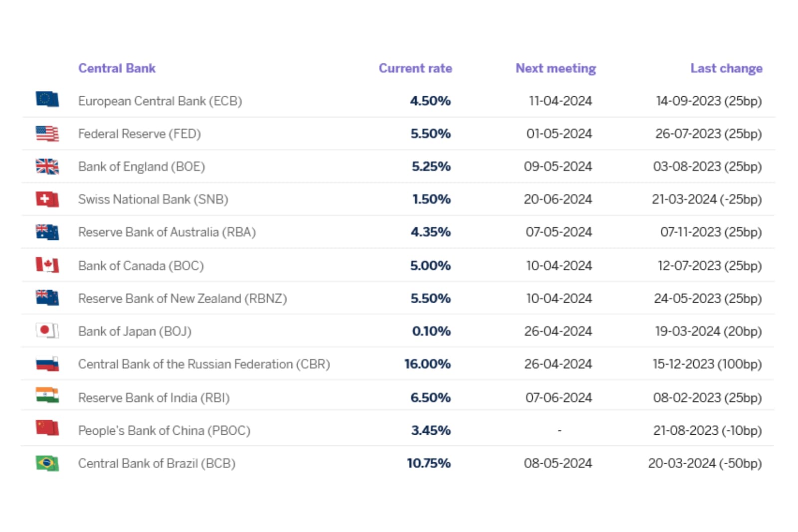Click the Central Bank column header

coord(117,68)
